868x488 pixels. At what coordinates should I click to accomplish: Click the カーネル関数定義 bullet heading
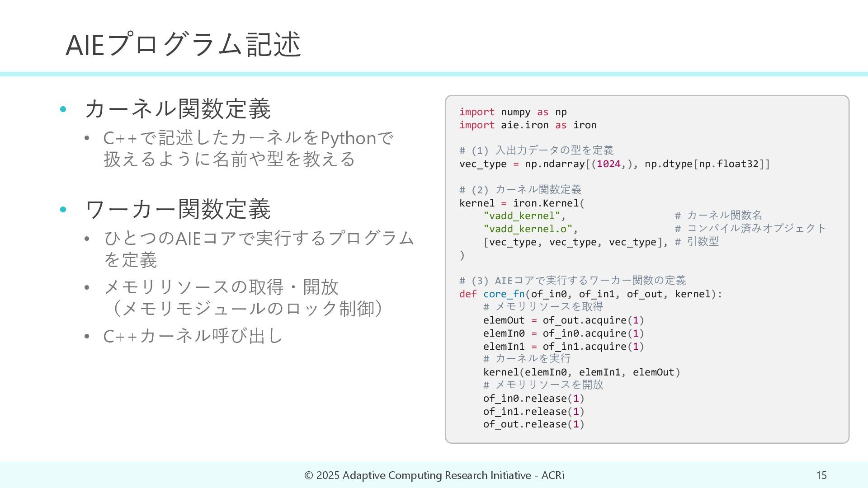[x=178, y=109]
